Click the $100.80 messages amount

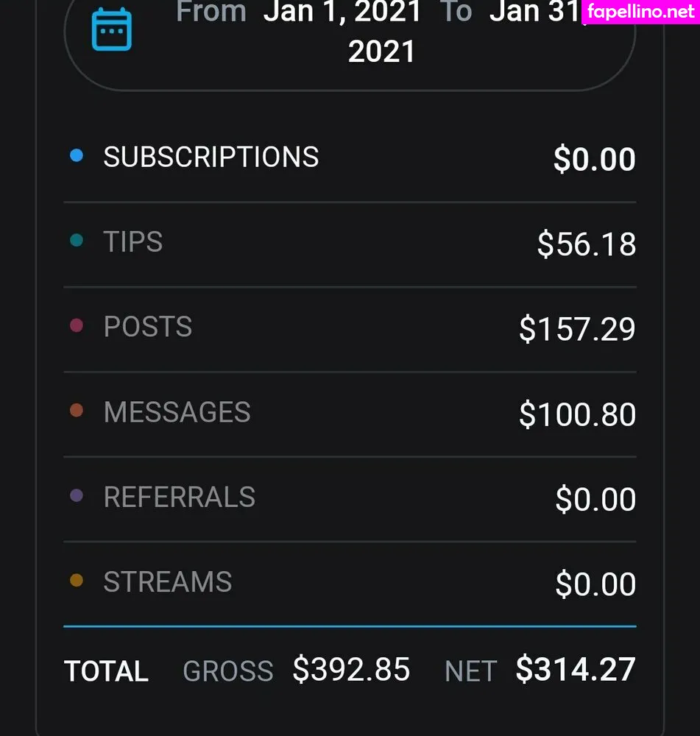pyautogui.click(x=577, y=414)
